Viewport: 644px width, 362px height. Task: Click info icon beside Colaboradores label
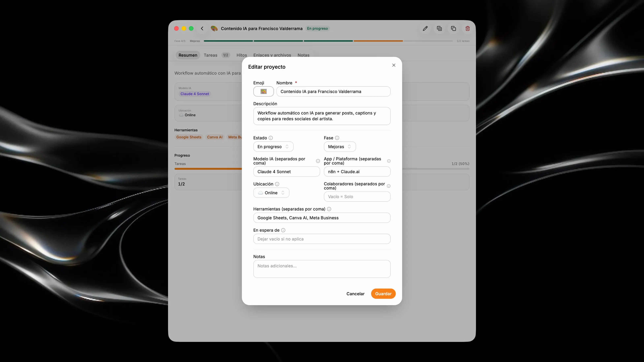click(x=388, y=186)
